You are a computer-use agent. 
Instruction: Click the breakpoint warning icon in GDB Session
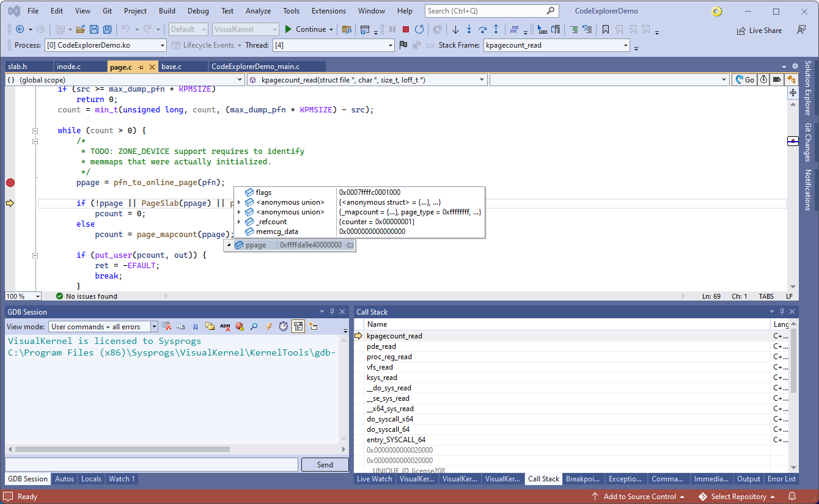point(240,326)
